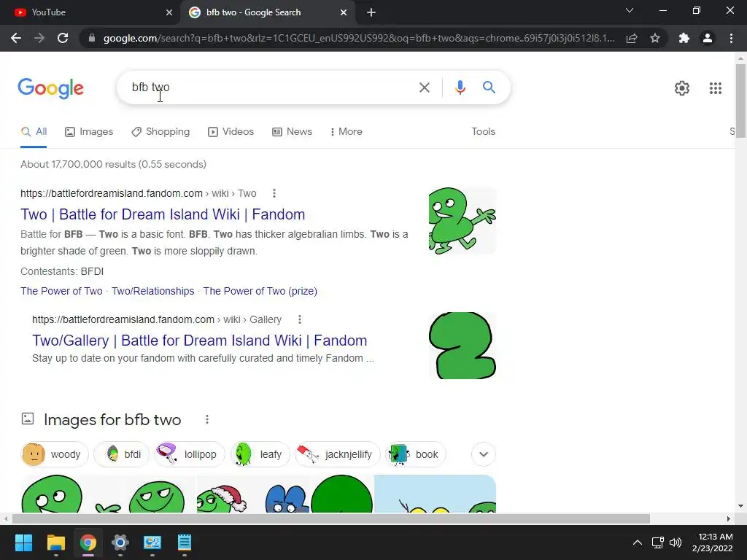Open the search Tools options
The height and width of the screenshot is (560, 747).
click(483, 131)
